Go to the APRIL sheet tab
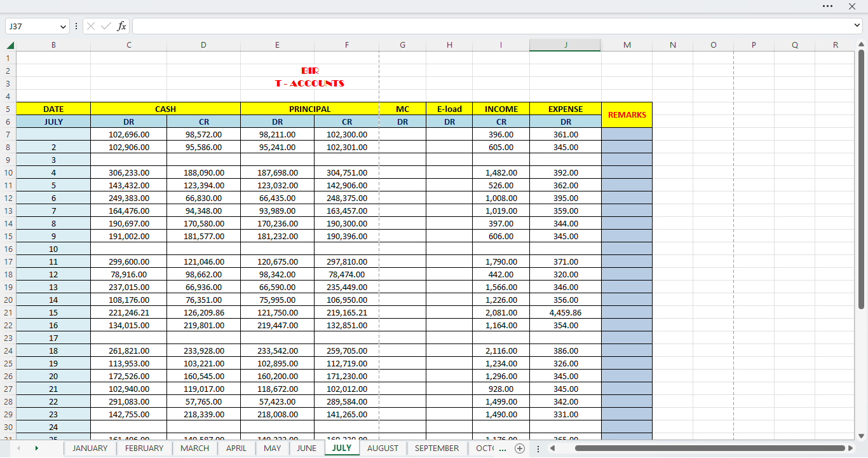 [236, 448]
